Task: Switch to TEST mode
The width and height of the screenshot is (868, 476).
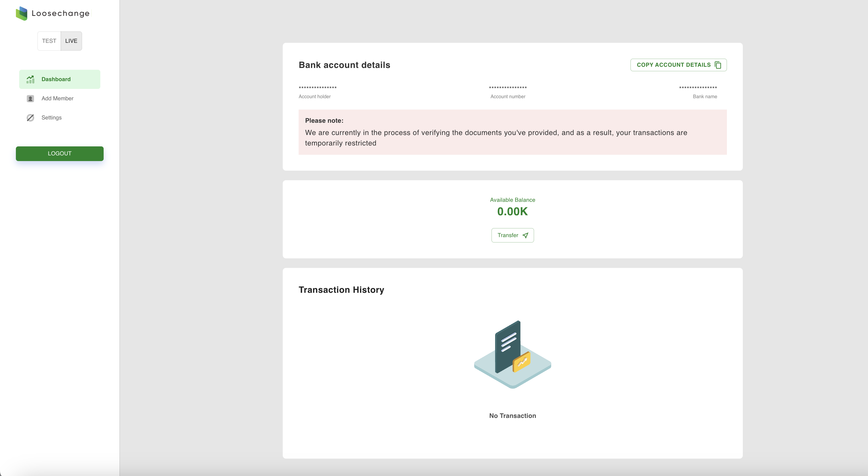Action: (x=49, y=41)
